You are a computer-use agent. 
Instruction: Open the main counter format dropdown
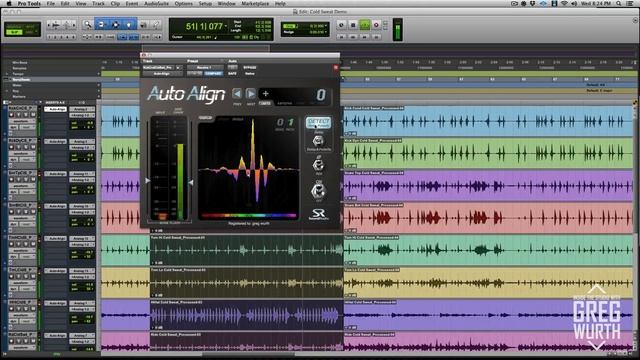coord(226,26)
